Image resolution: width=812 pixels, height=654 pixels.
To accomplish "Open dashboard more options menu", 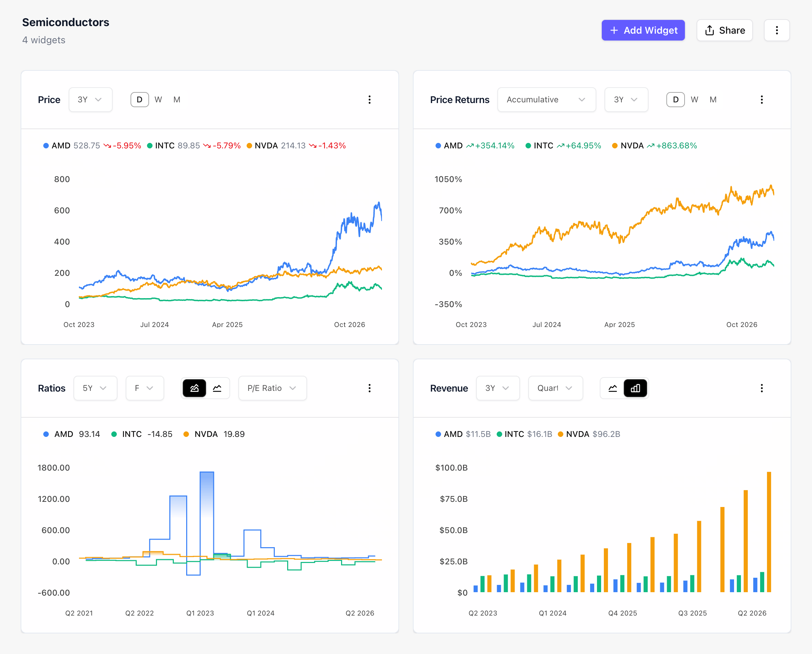I will coord(777,30).
